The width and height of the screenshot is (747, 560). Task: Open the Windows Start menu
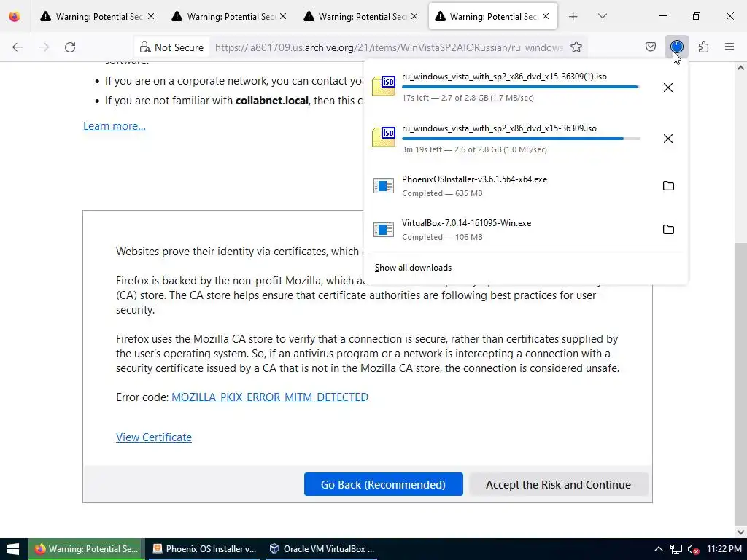tap(13, 549)
